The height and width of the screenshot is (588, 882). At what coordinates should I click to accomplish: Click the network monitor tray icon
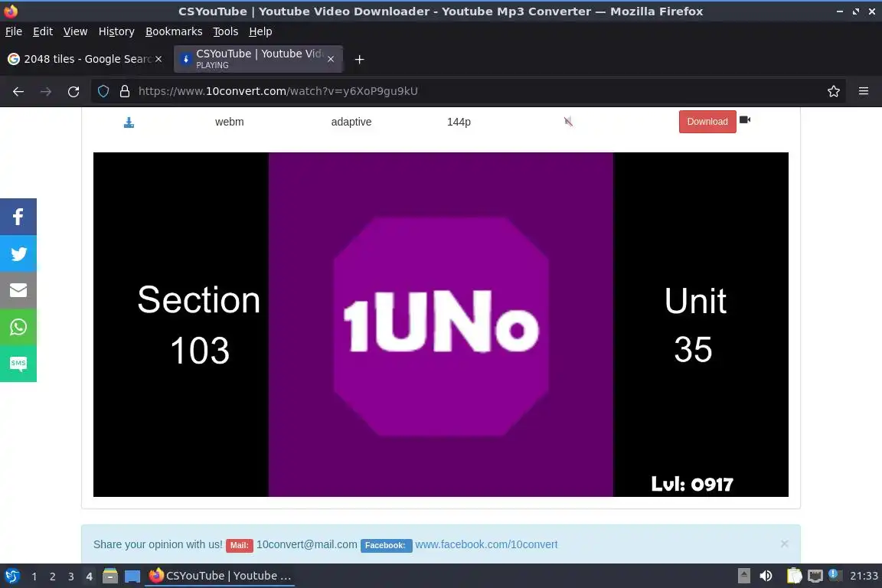tap(815, 576)
